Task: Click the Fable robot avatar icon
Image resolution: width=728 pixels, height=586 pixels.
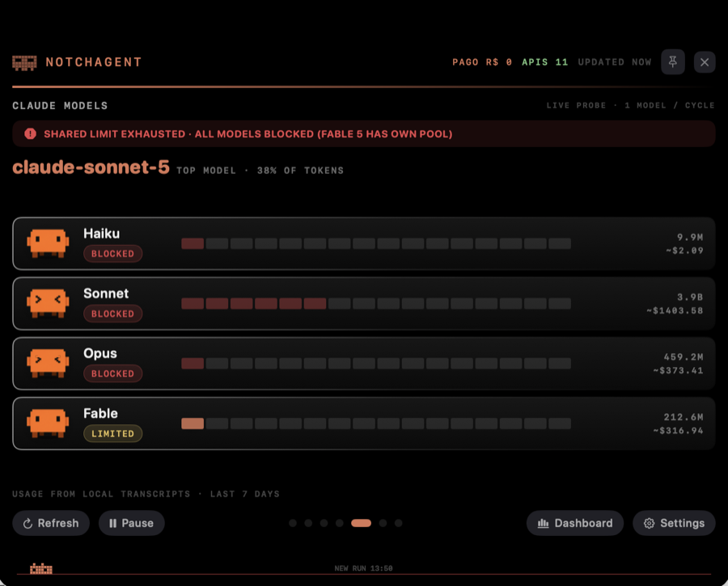Action: (x=48, y=423)
